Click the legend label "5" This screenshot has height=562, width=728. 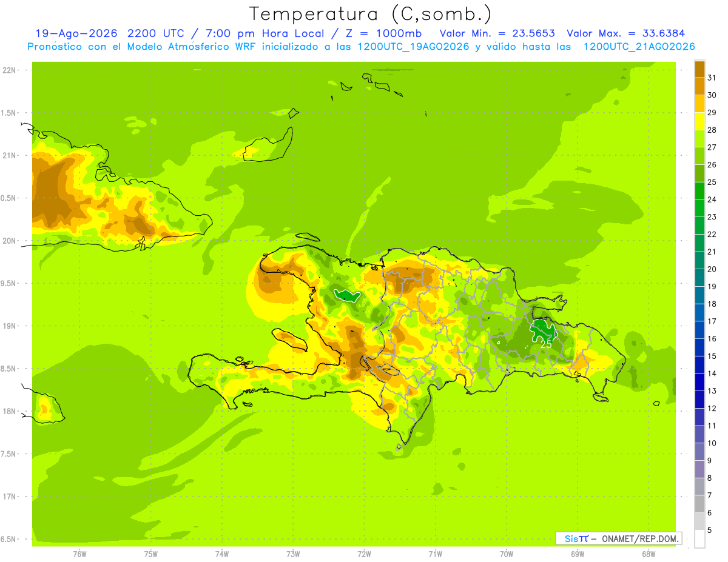710,530
